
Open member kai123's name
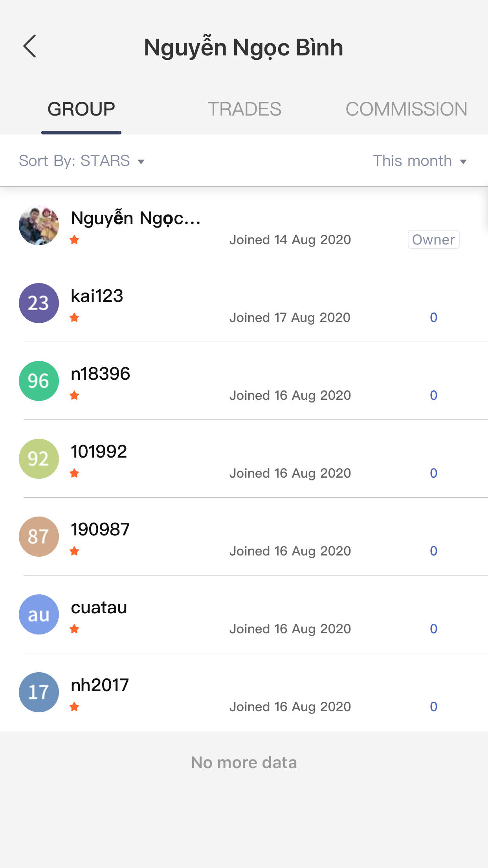coord(97,296)
